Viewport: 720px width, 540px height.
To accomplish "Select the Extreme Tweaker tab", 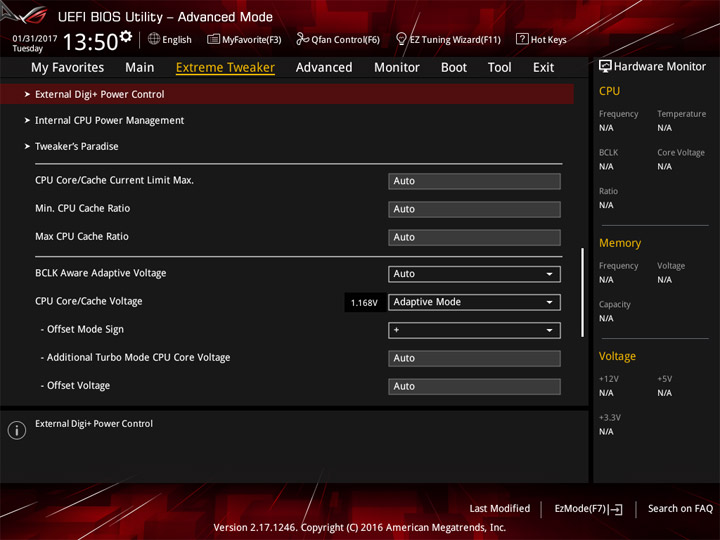I will [225, 68].
